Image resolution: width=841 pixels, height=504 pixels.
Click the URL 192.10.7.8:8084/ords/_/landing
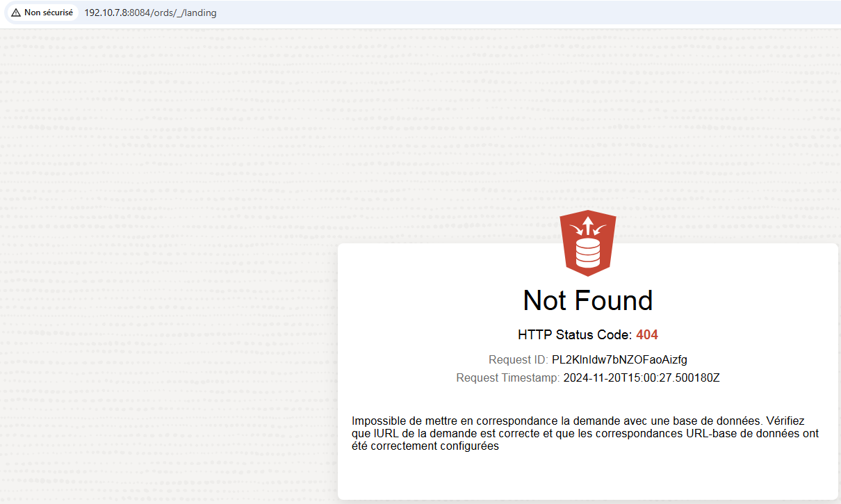150,13
